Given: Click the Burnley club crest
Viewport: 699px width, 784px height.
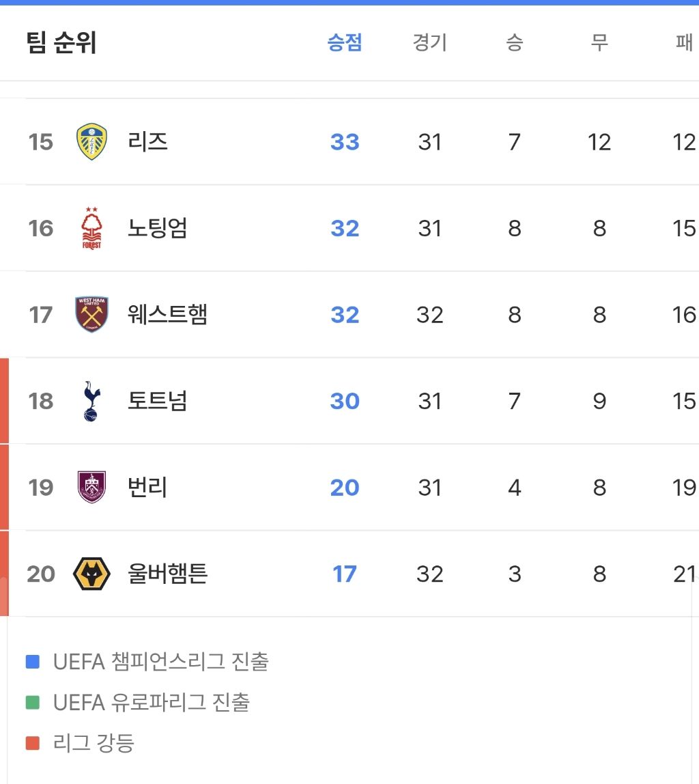Looking at the screenshot, I should [92, 488].
